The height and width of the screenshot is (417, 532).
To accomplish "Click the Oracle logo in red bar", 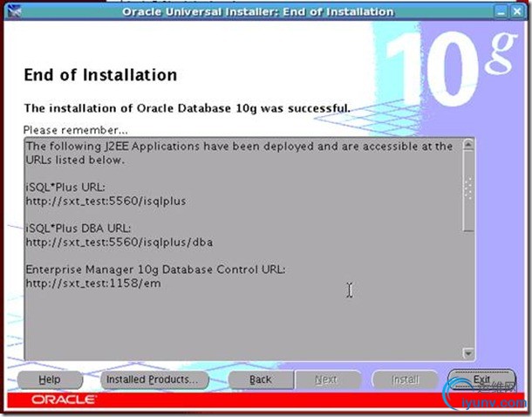I will 64,400.
